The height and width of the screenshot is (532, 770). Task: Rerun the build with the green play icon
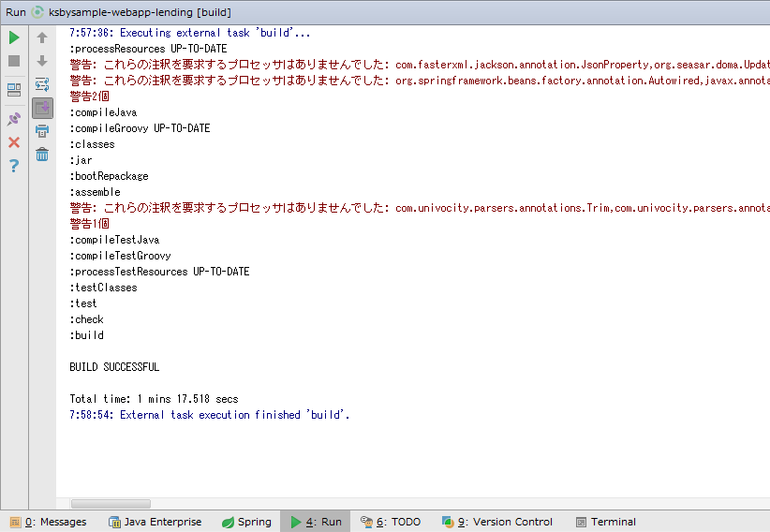coord(14,37)
